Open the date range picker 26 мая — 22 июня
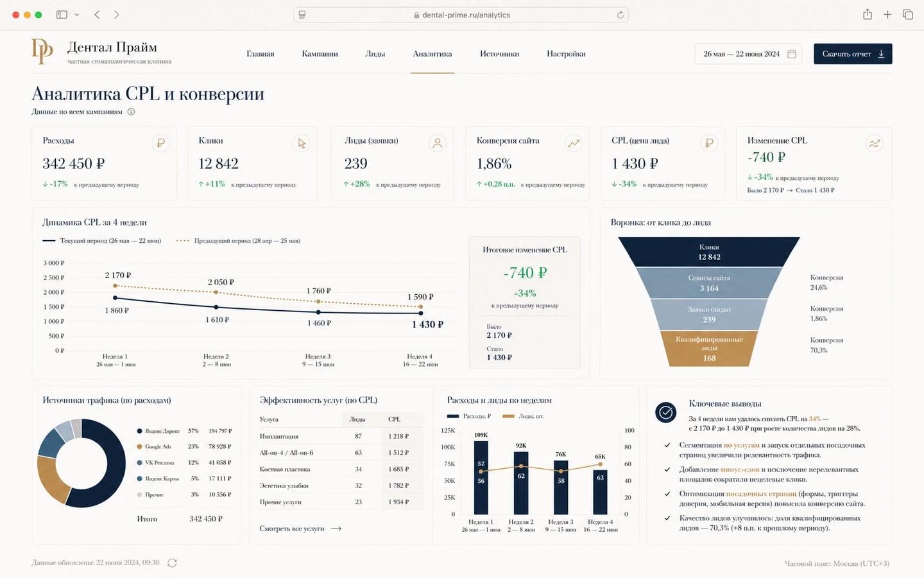Screen dimensions: 924x578 [749, 54]
